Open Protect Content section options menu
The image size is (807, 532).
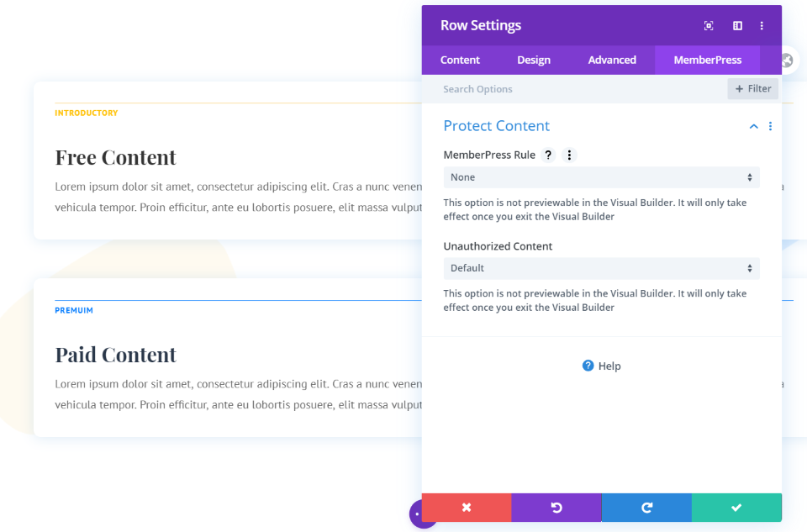[x=770, y=126]
